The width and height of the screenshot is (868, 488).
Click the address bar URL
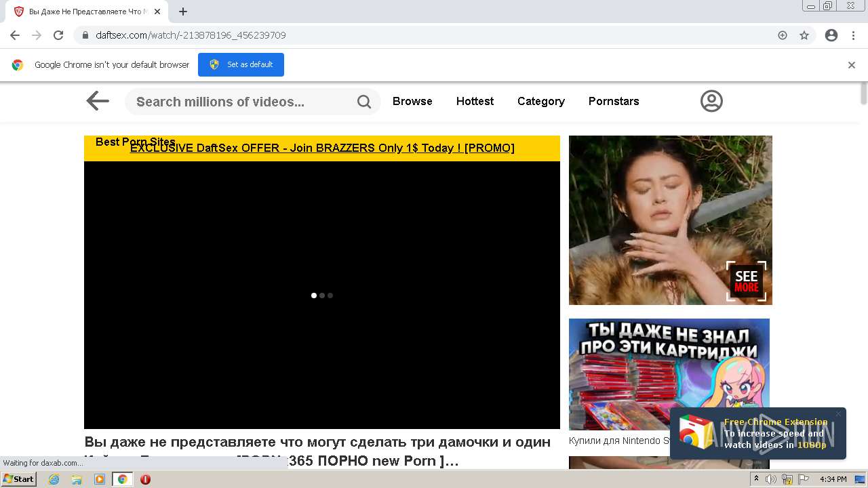click(x=191, y=35)
